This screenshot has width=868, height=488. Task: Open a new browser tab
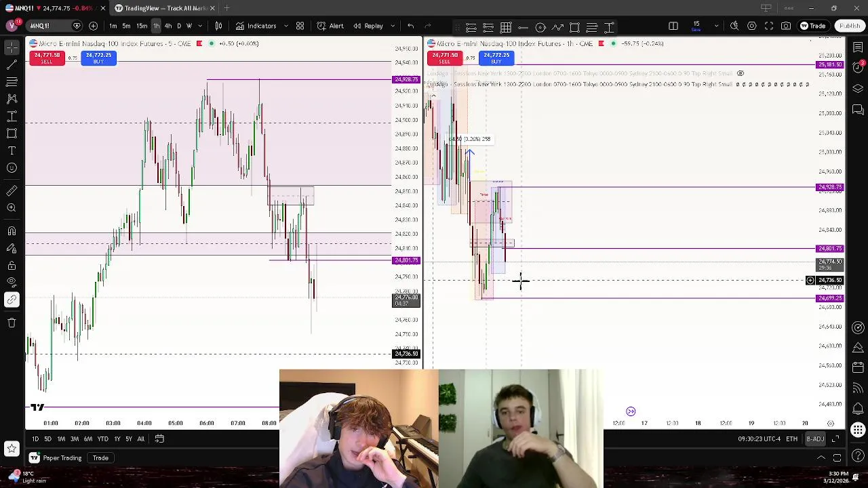tap(226, 8)
